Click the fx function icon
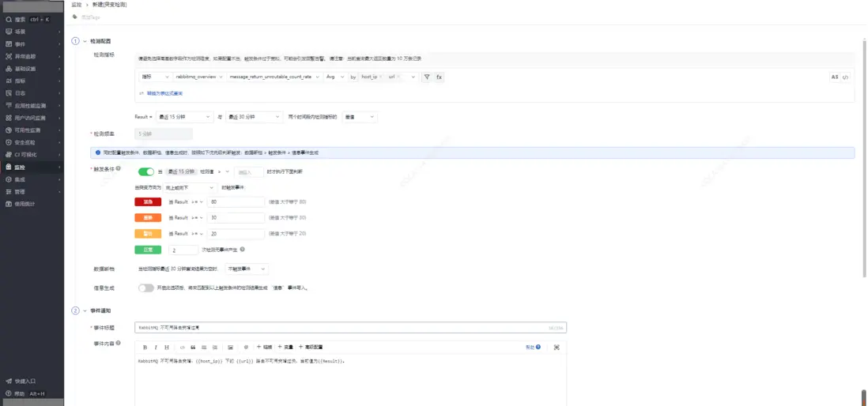Viewport: 868px width, 406px height. tap(439, 77)
